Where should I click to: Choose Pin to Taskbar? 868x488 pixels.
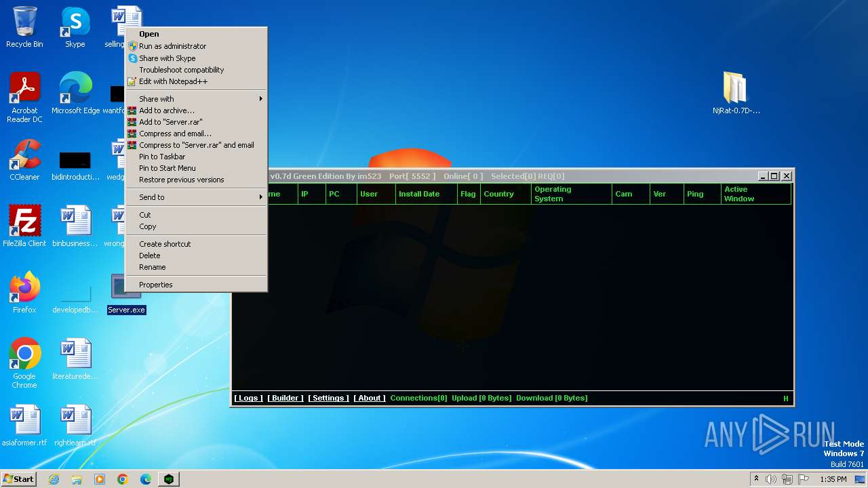coord(197,157)
